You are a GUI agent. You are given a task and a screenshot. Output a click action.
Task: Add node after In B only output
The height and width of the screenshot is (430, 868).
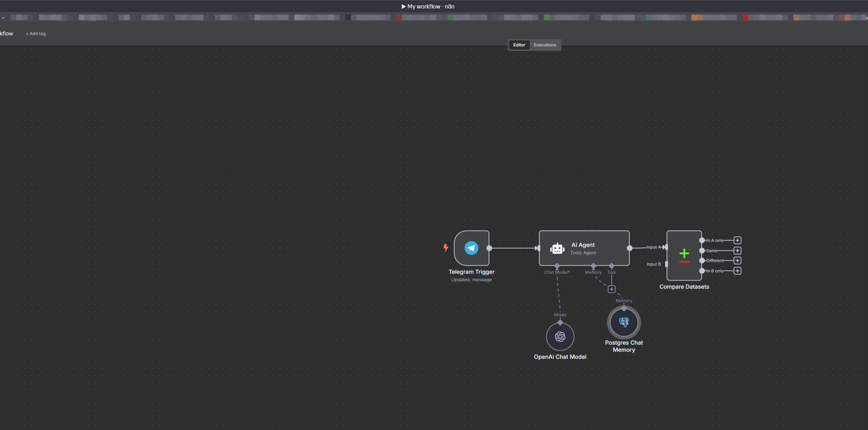738,271
